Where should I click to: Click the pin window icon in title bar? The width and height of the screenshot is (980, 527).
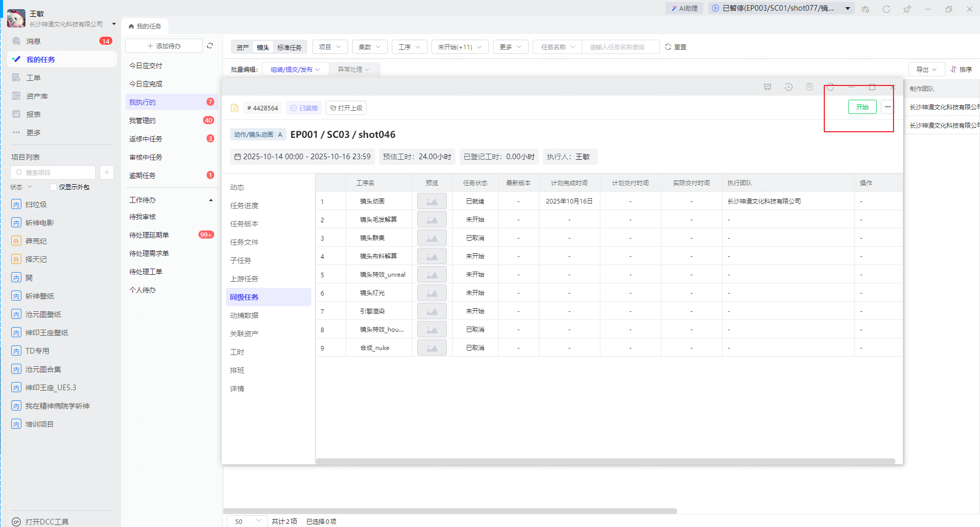coord(907,9)
